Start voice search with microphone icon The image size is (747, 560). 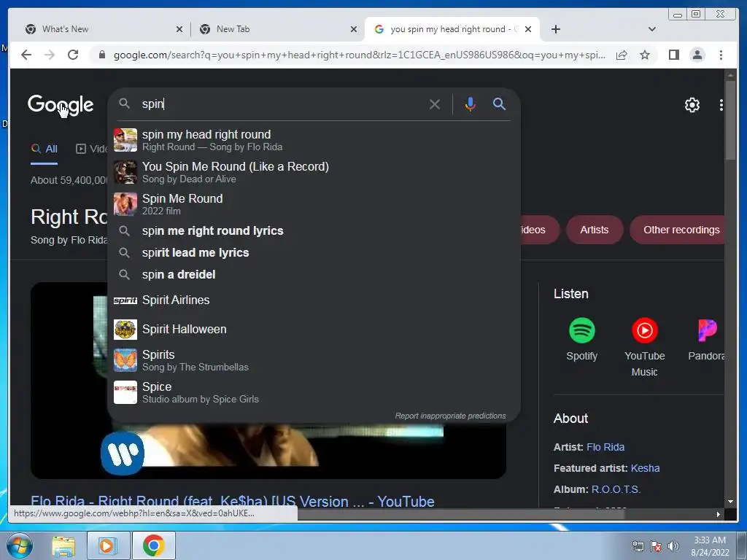coord(470,104)
